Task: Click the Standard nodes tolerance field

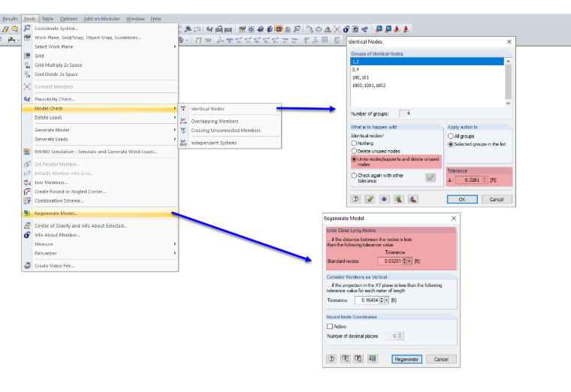Action: point(390,261)
